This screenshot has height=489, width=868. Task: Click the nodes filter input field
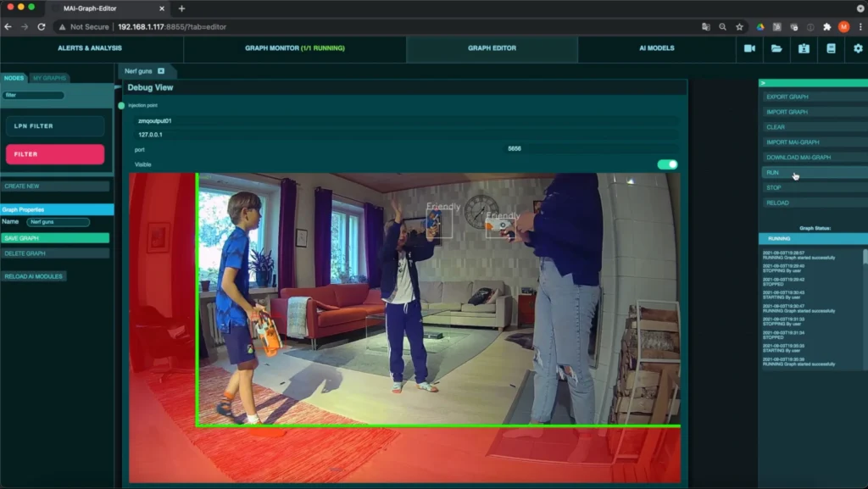click(x=34, y=95)
